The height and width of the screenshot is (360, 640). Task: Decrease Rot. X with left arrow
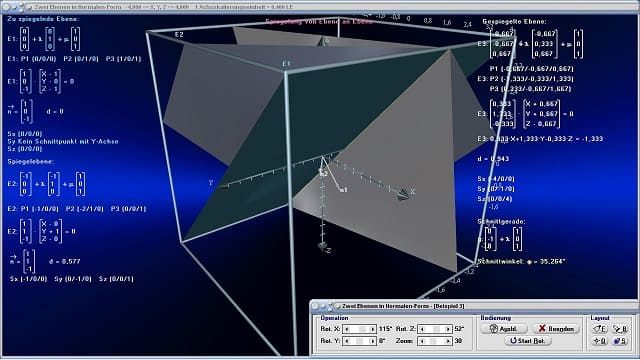347,329
